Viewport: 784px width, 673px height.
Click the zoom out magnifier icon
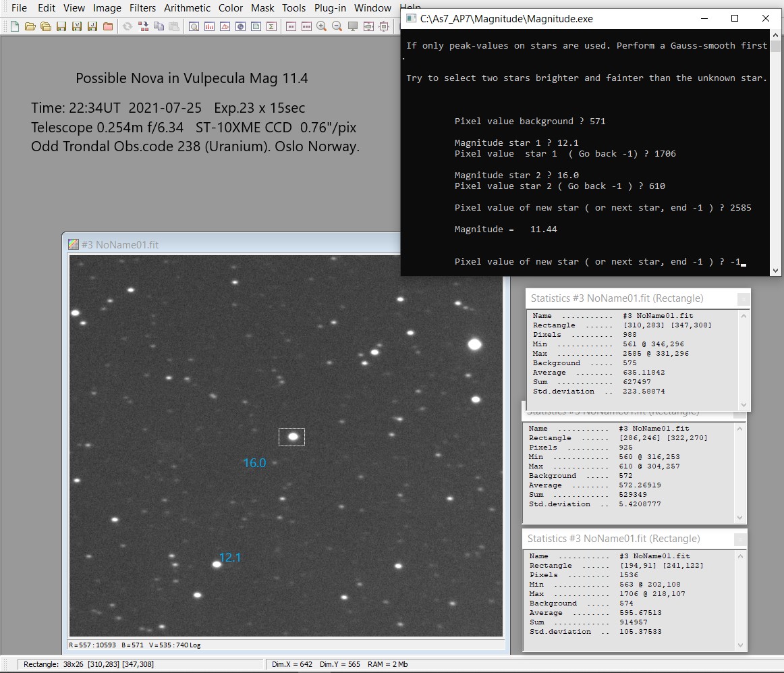click(x=337, y=27)
